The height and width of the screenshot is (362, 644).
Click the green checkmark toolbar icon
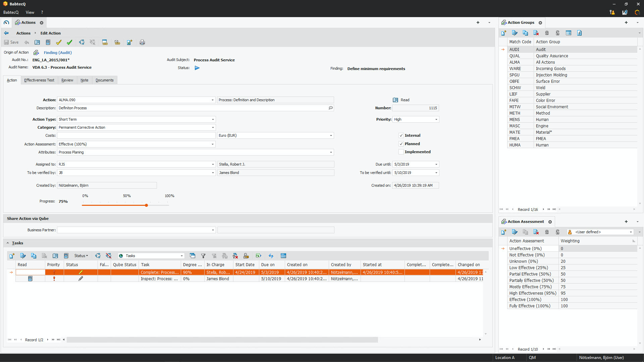pyautogui.click(x=69, y=42)
